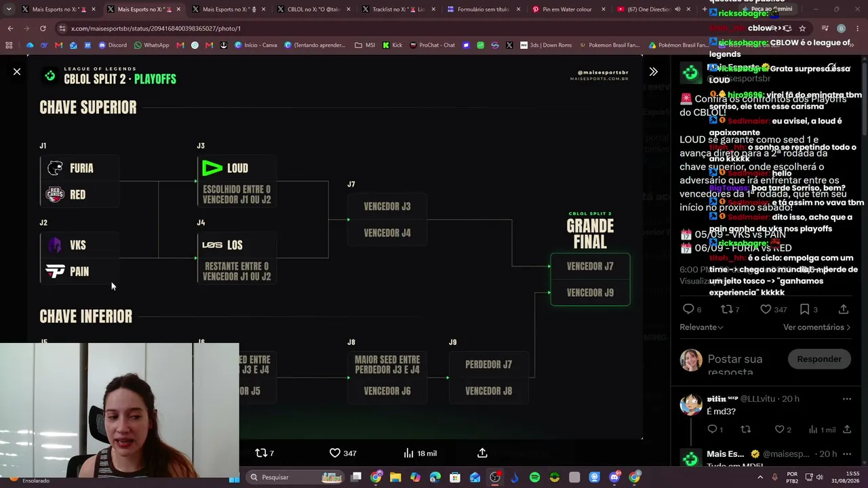Focus the Postar sua resposta field
868x488 pixels.
(x=743, y=365)
